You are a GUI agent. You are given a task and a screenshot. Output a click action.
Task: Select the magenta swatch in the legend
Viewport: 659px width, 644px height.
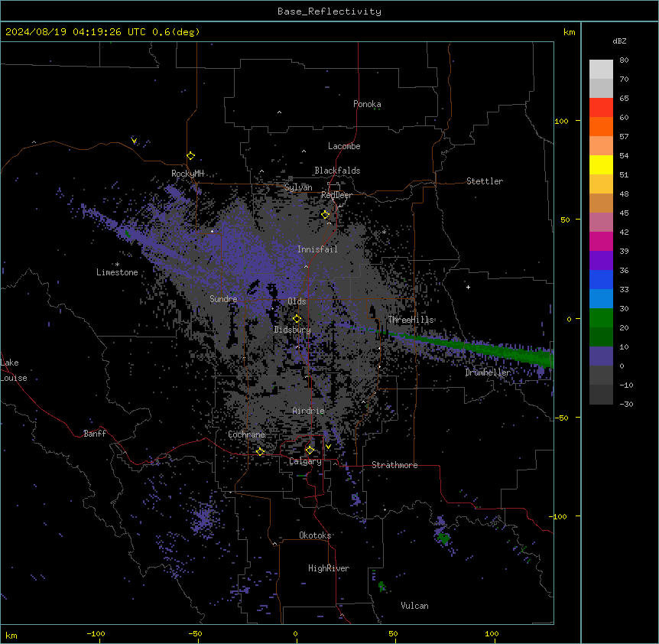(601, 241)
